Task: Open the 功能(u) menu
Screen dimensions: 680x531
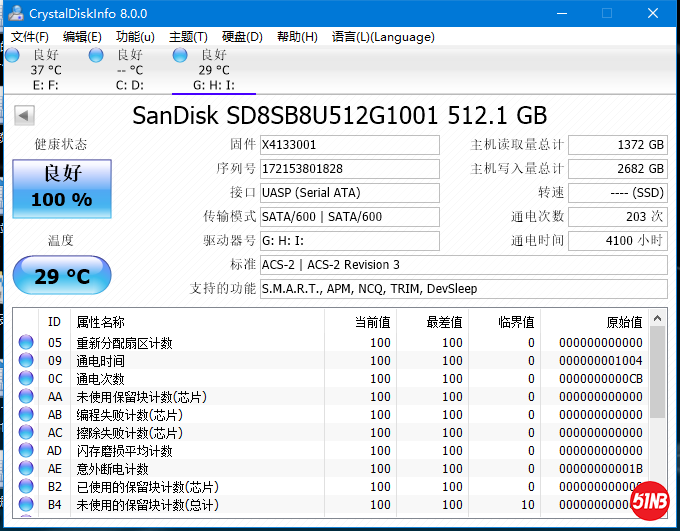Action: coord(135,37)
